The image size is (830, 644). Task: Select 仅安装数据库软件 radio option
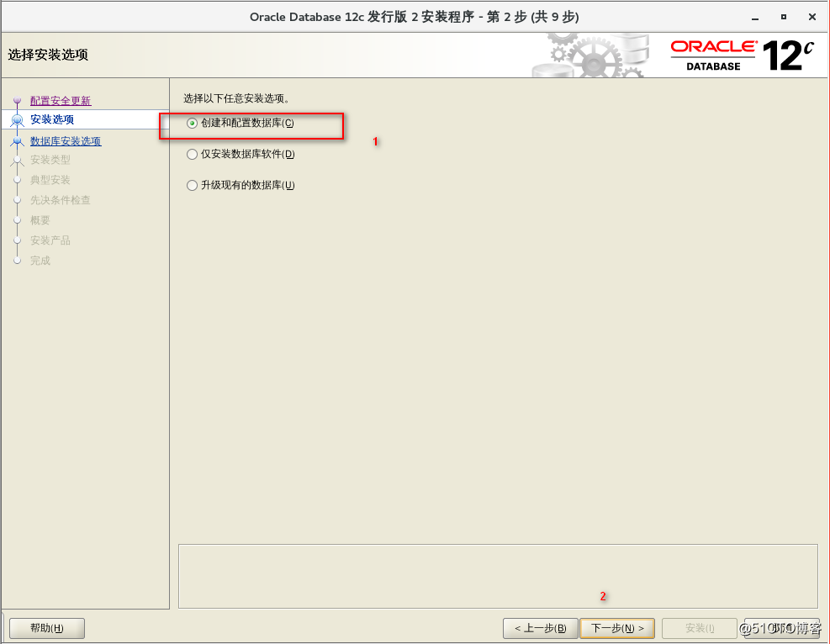[241, 154]
